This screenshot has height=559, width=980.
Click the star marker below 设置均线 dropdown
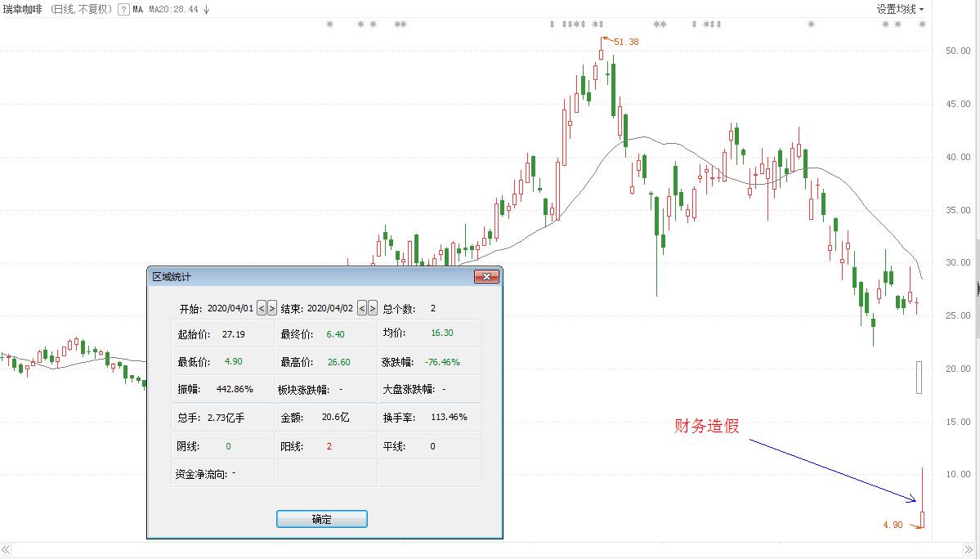(897, 25)
